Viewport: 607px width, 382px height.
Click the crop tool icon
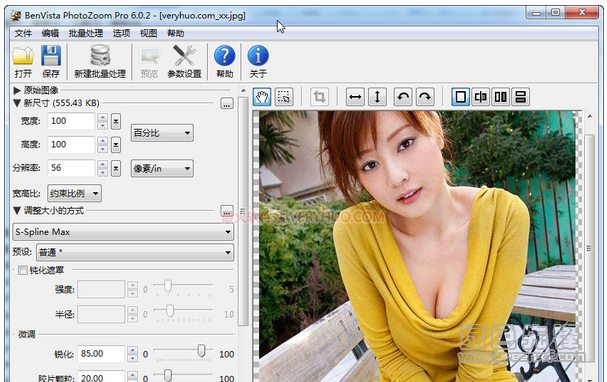coord(319,97)
